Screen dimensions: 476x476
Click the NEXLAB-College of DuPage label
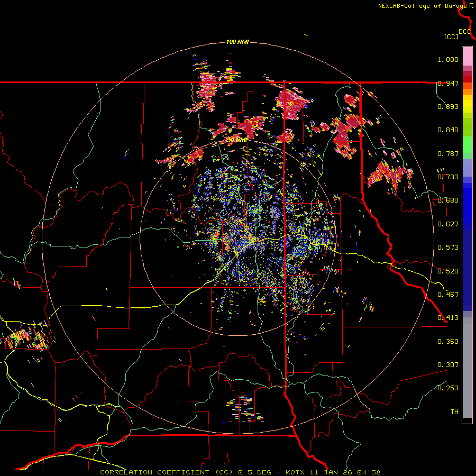point(422,6)
